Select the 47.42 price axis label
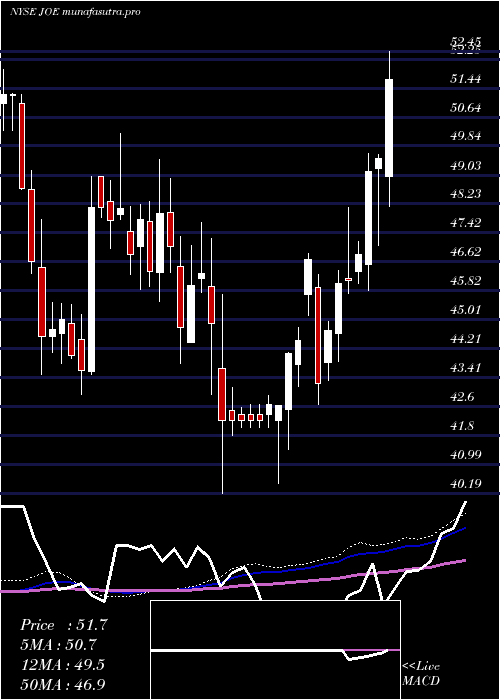 466,223
